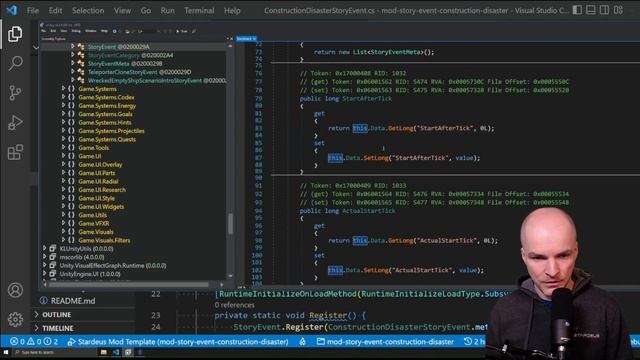Viewport: 640px width, 360px height.
Task: Open the File menu
Action: (x=33, y=11)
